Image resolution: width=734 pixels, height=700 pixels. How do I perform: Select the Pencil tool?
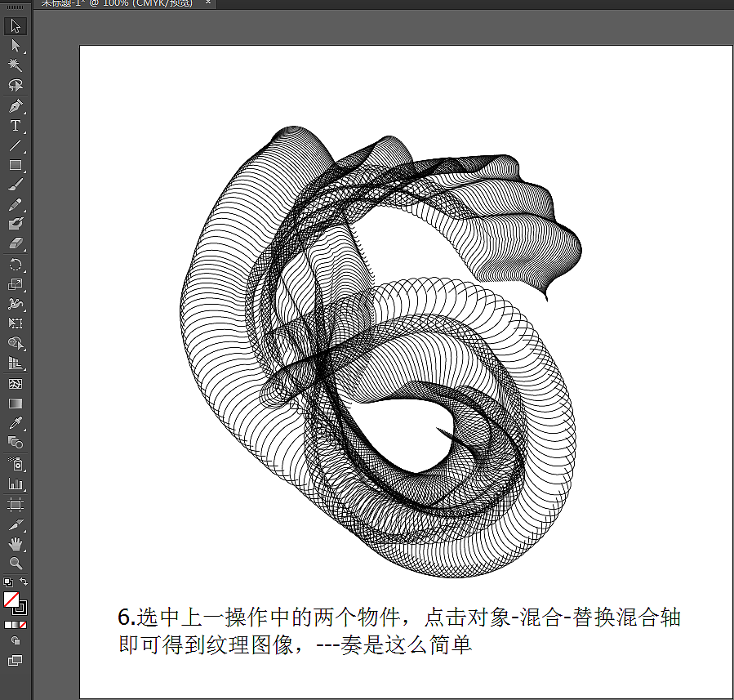(15, 205)
